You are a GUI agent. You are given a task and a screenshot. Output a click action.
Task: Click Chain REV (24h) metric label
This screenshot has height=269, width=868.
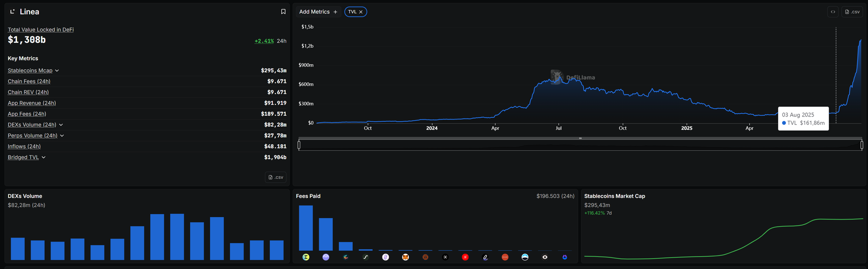(28, 92)
